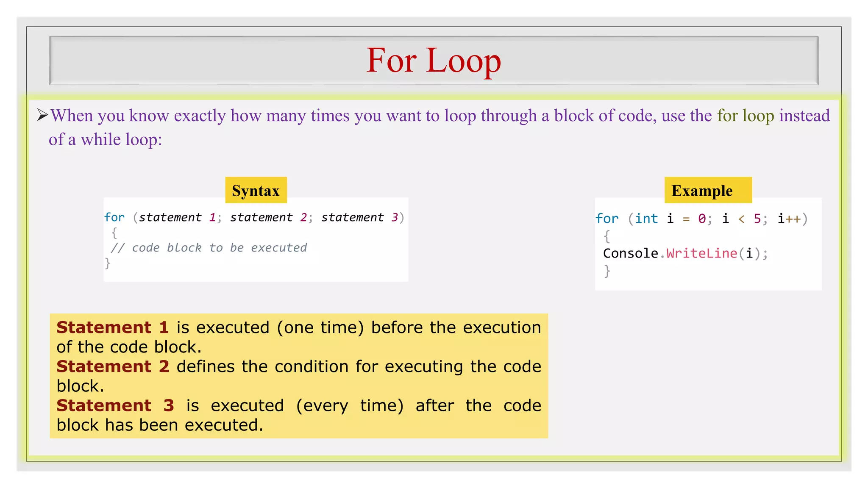Click the yellow 'Example' label
Screen dimensions: 868x488
click(x=702, y=191)
